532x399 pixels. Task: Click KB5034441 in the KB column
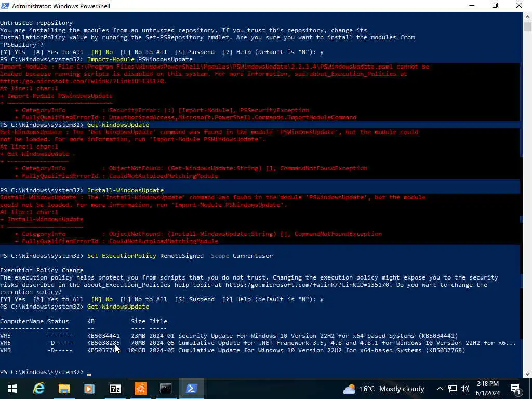pyautogui.click(x=103, y=336)
